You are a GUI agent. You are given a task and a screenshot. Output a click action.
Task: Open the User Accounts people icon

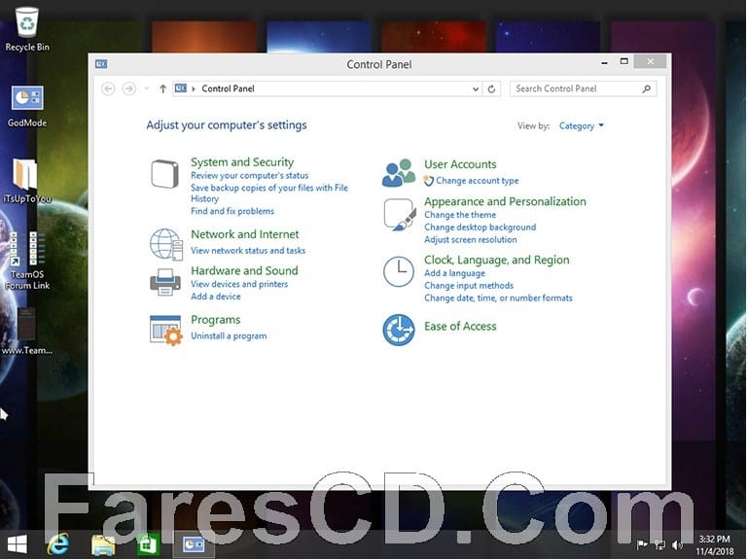(399, 173)
